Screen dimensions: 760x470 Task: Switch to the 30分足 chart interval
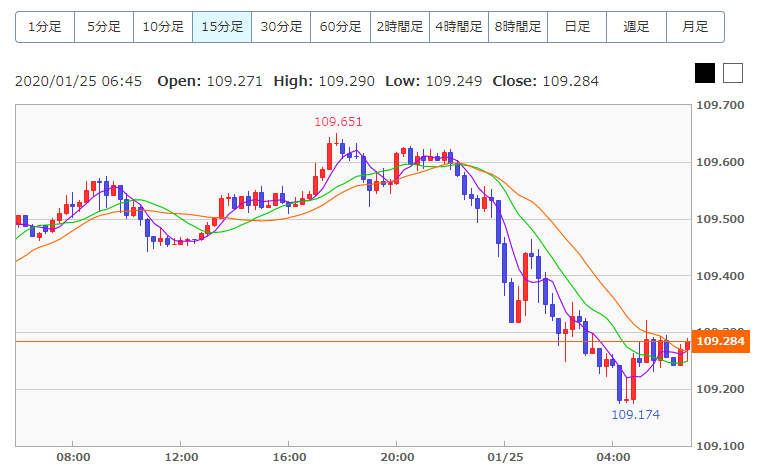pos(281,27)
